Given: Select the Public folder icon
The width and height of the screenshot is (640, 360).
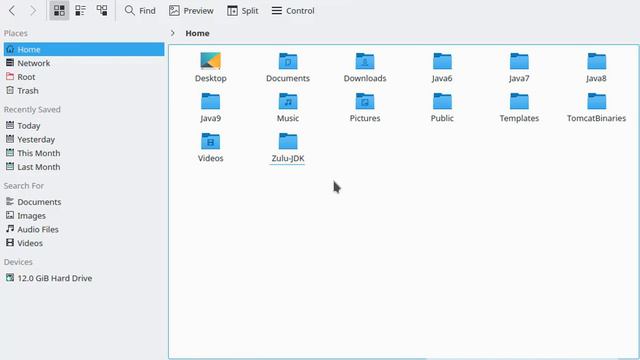Looking at the screenshot, I should (442, 101).
